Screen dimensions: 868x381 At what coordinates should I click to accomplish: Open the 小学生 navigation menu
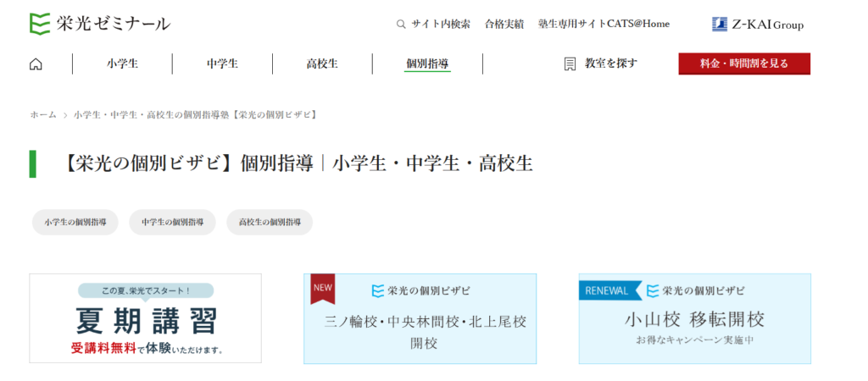(x=122, y=63)
